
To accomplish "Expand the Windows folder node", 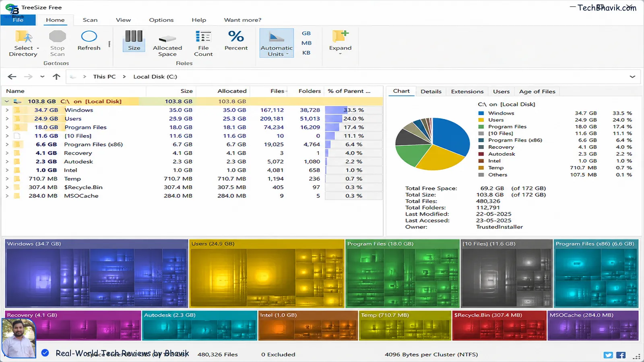I will (x=7, y=110).
